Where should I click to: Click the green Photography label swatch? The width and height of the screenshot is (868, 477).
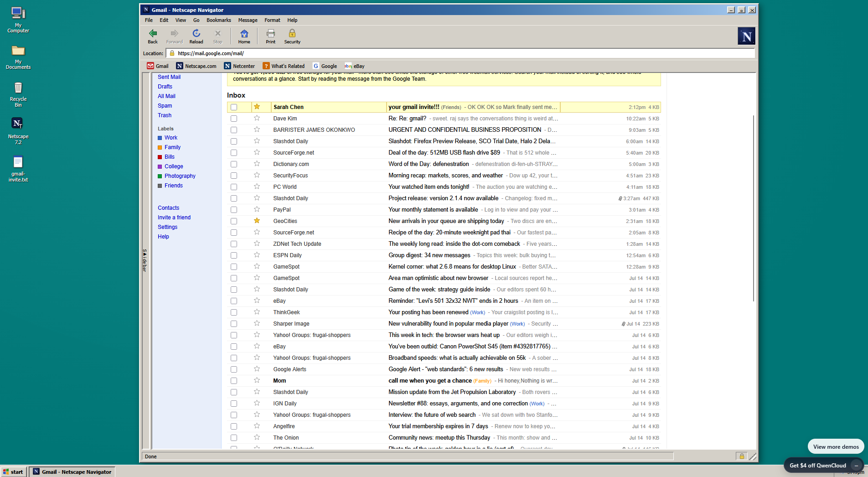click(x=160, y=176)
